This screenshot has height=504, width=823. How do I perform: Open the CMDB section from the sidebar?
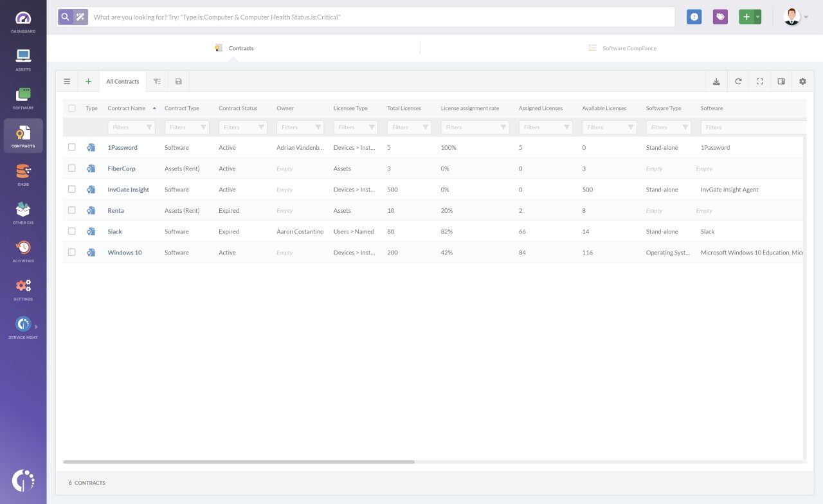click(x=23, y=173)
